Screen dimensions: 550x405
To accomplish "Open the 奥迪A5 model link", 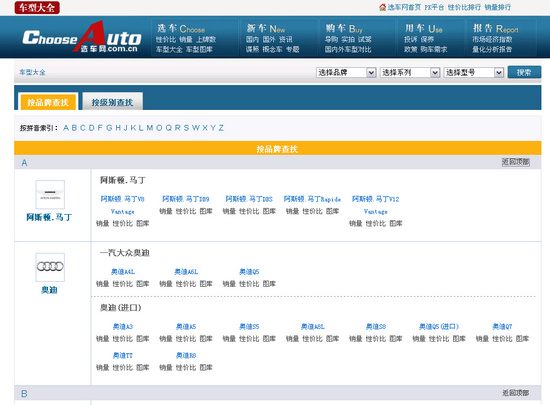I will [x=186, y=327].
